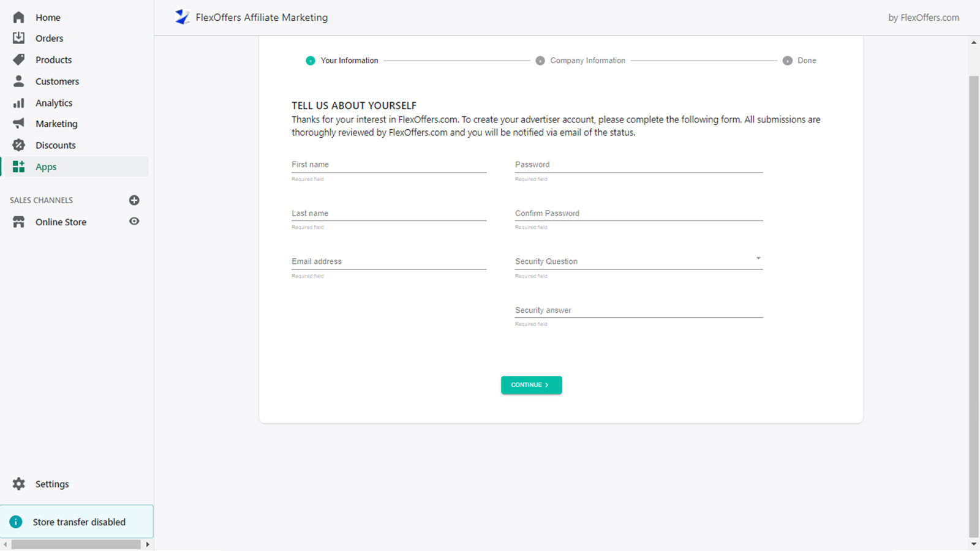The width and height of the screenshot is (980, 551).
Task: Select the Your Information step indicator
Action: [311, 60]
